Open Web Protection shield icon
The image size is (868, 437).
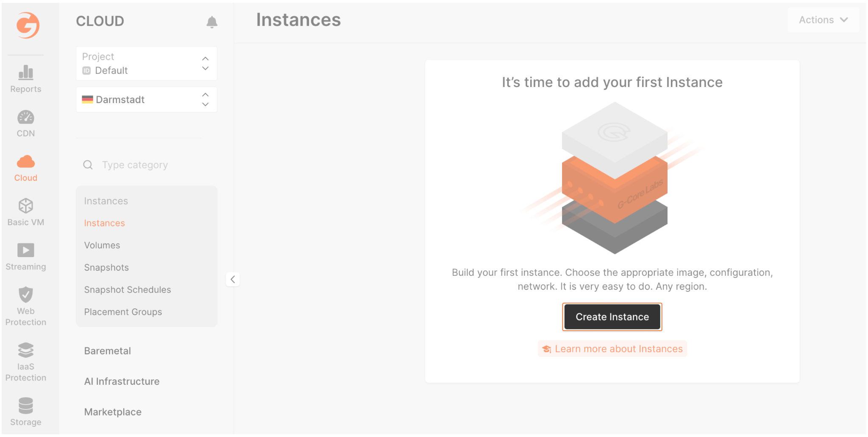pos(26,294)
